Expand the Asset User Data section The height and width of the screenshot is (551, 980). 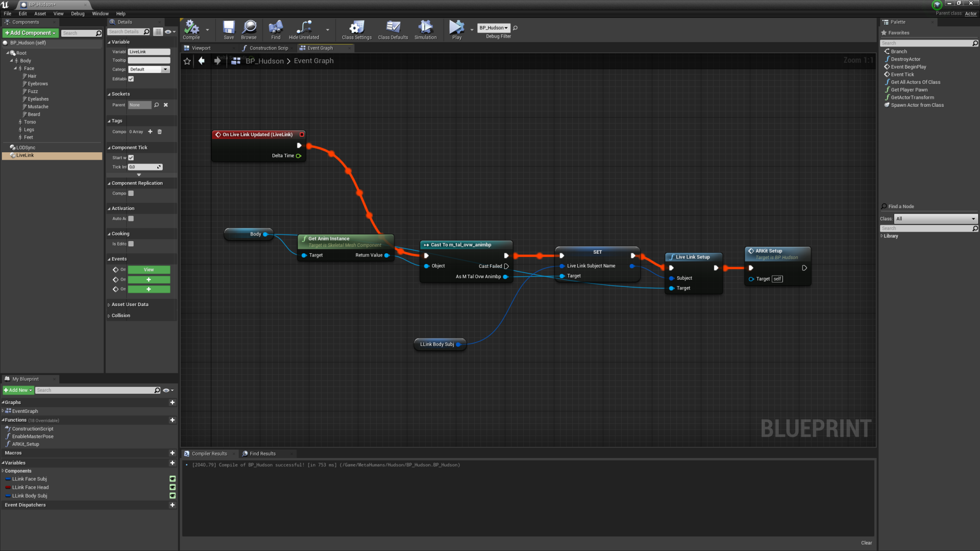[109, 305]
